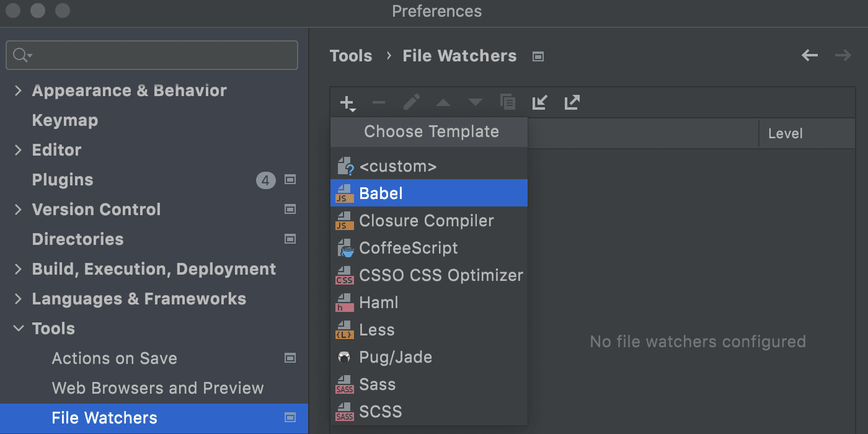
Task: Pick the SCSS template
Action: (x=429, y=412)
